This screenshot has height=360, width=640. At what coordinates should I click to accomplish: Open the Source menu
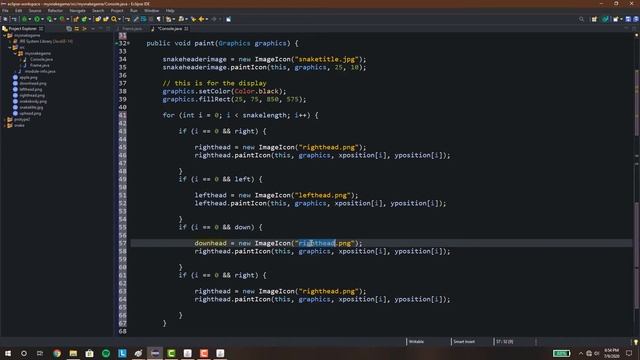(35, 11)
